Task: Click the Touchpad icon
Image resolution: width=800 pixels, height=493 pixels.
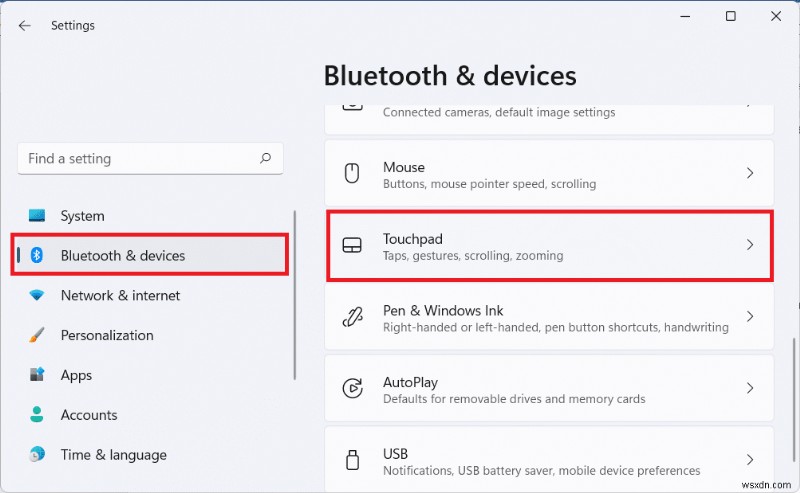Action: pyautogui.click(x=352, y=246)
